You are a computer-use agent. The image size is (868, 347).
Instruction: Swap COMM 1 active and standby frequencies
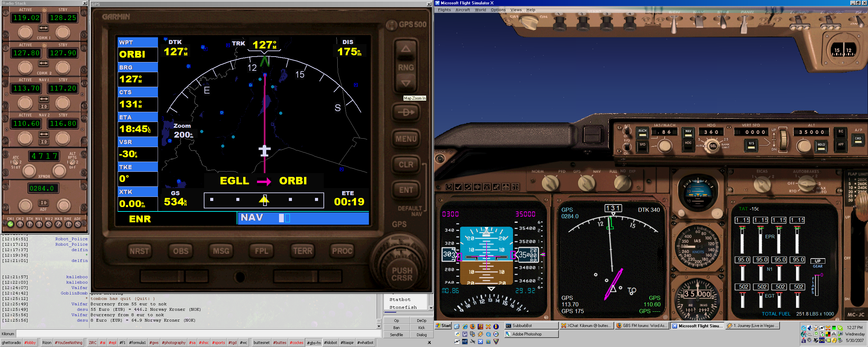pyautogui.click(x=43, y=28)
